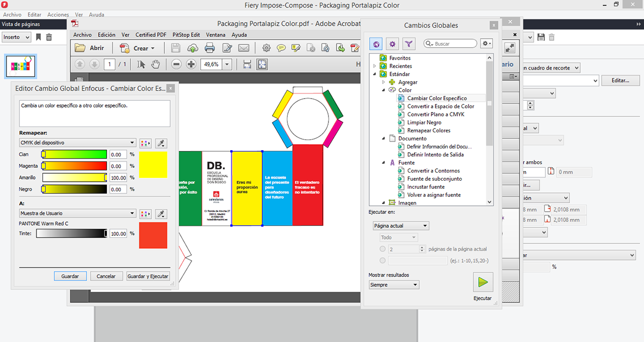
Task: Click the zoom in plus button
Action: tap(191, 64)
